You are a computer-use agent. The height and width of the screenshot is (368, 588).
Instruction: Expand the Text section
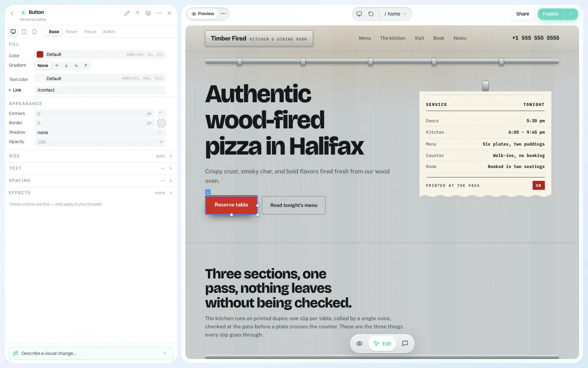pos(91,168)
